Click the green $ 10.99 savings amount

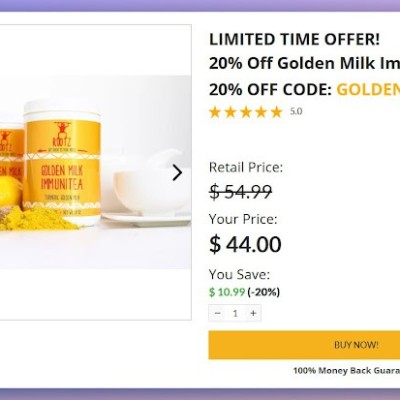(x=227, y=292)
